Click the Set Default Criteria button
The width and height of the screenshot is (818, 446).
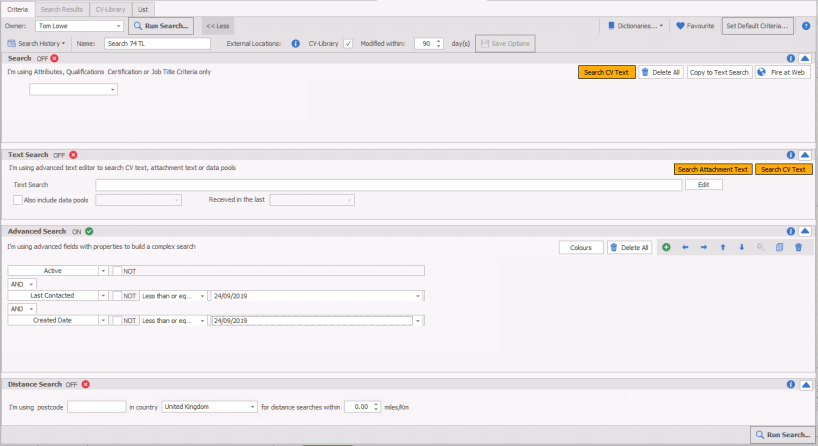coord(757,25)
